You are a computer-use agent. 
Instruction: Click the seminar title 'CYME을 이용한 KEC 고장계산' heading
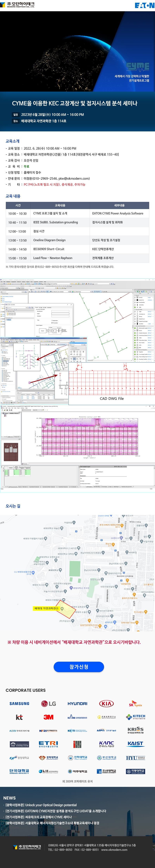pos(75,103)
